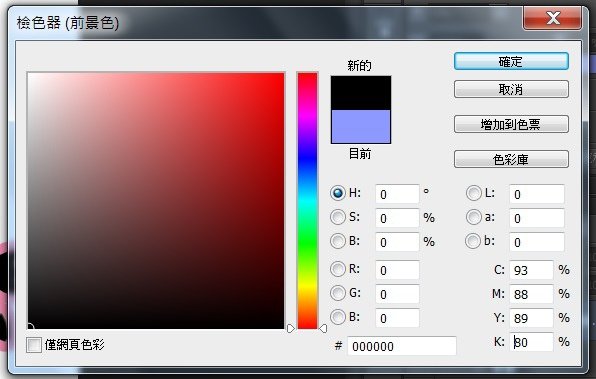Screen dimensions: 596x379
Task: Select the R red radio button
Action: 338,269
